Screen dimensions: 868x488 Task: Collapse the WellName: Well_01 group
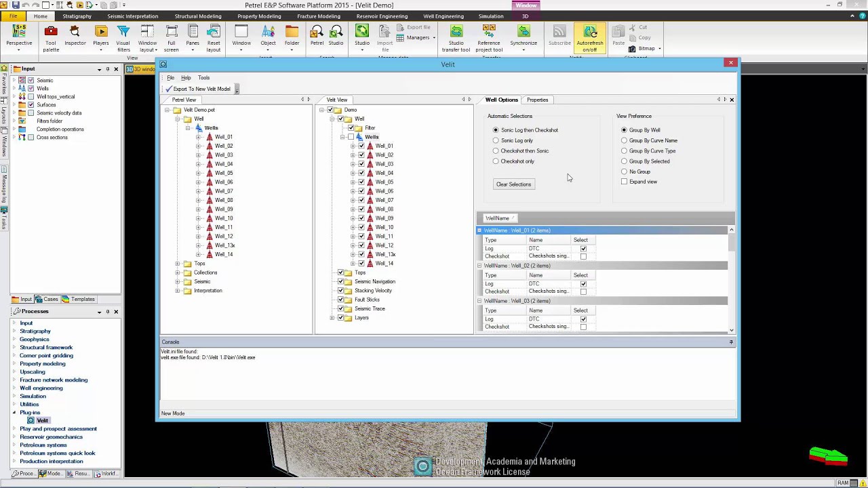pos(479,230)
